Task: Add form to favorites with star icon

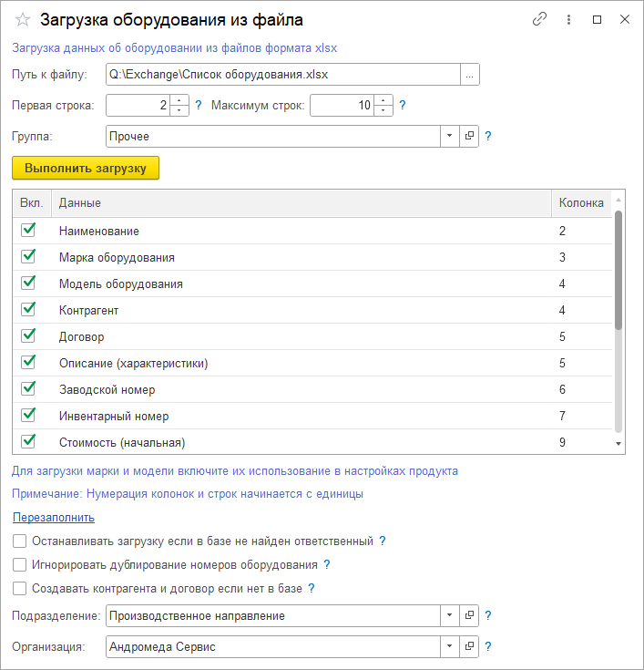Action: click(23, 19)
